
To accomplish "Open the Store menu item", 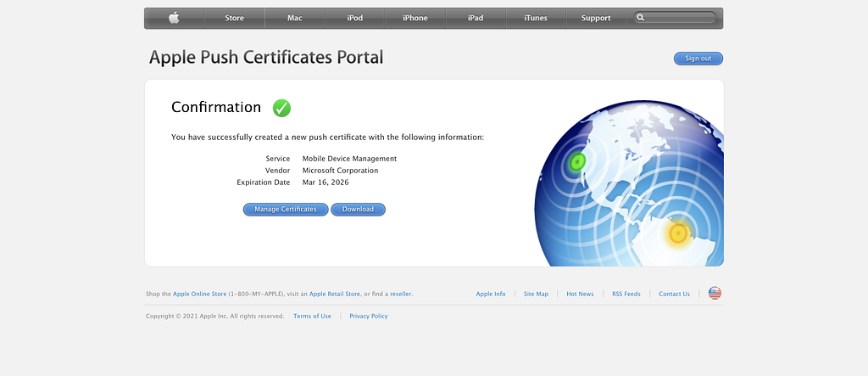I will click(x=234, y=18).
